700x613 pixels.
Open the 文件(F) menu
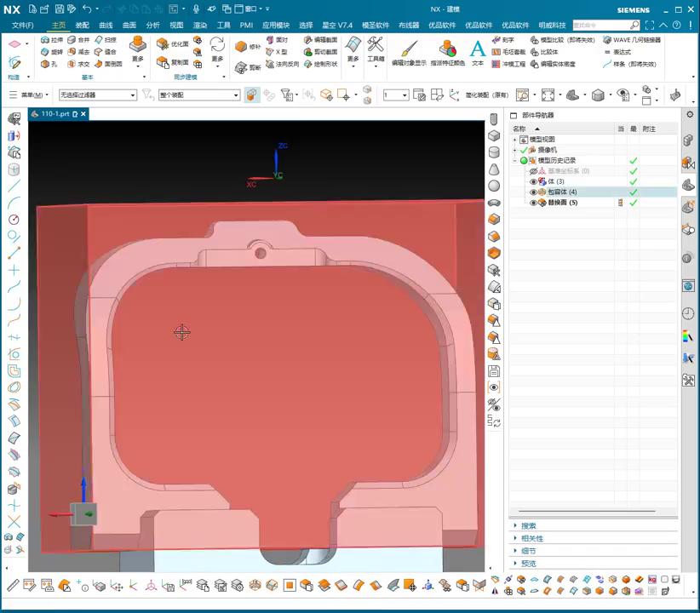(23, 26)
